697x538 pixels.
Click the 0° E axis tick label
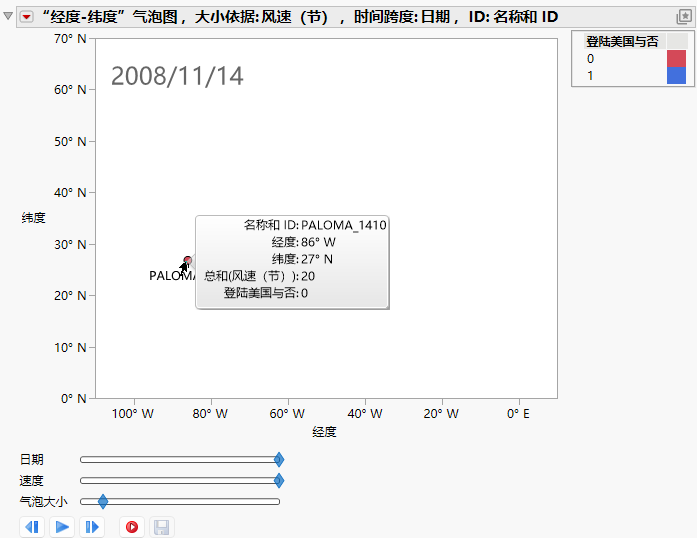(x=518, y=414)
